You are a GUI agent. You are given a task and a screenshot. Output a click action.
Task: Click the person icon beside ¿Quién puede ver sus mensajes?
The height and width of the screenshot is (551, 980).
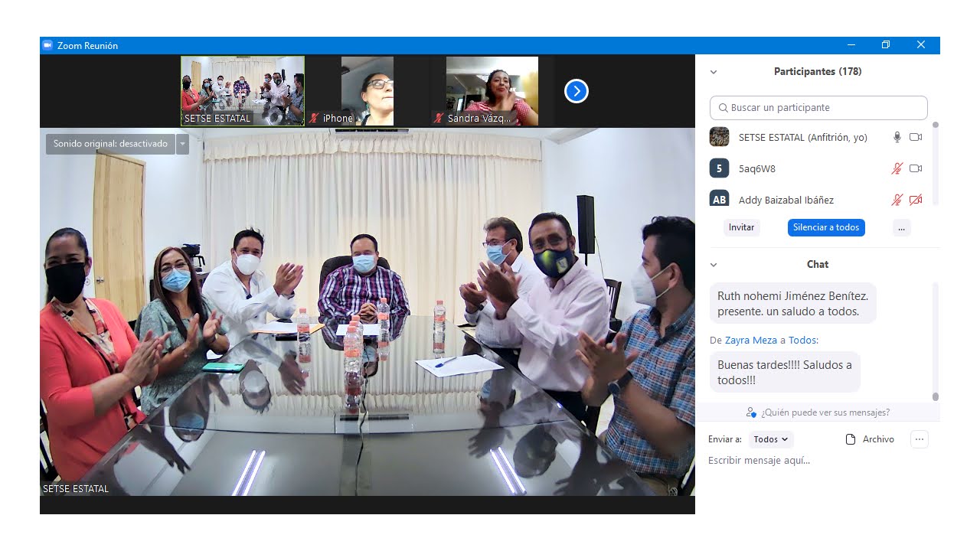point(751,412)
